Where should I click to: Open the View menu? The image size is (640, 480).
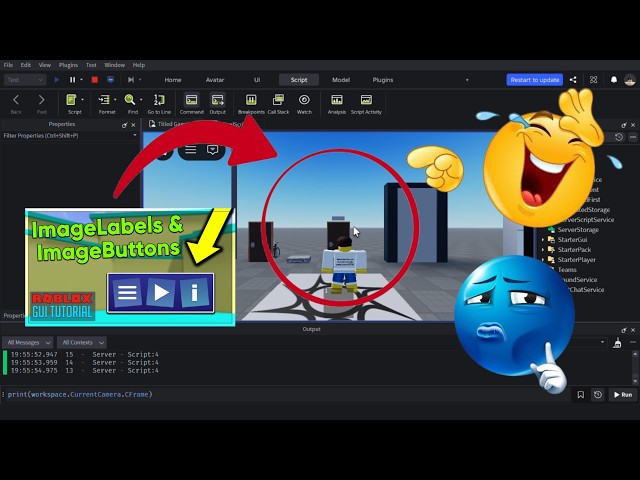click(45, 65)
